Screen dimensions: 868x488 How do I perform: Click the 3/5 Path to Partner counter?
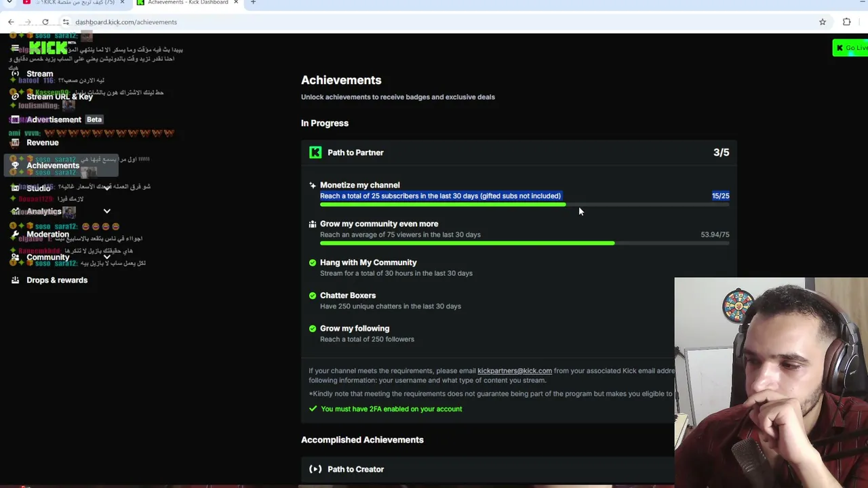coord(721,152)
